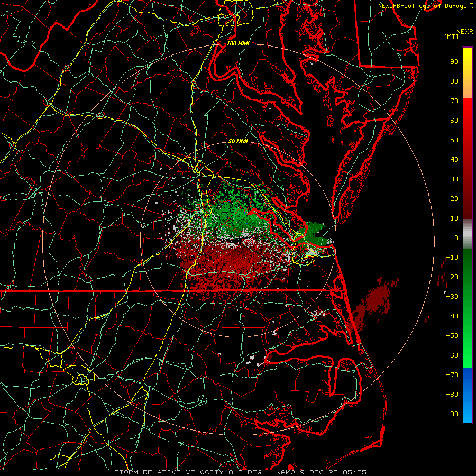Viewport: 476px width, 476px height.
Task: Select the positive 60 kt scale label
Action: click(x=454, y=120)
